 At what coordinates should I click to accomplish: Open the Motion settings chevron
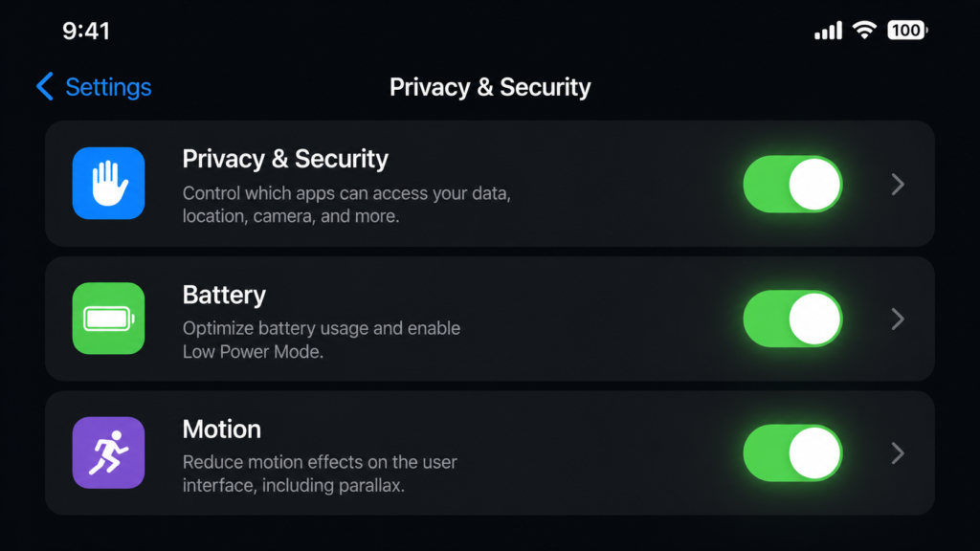897,452
